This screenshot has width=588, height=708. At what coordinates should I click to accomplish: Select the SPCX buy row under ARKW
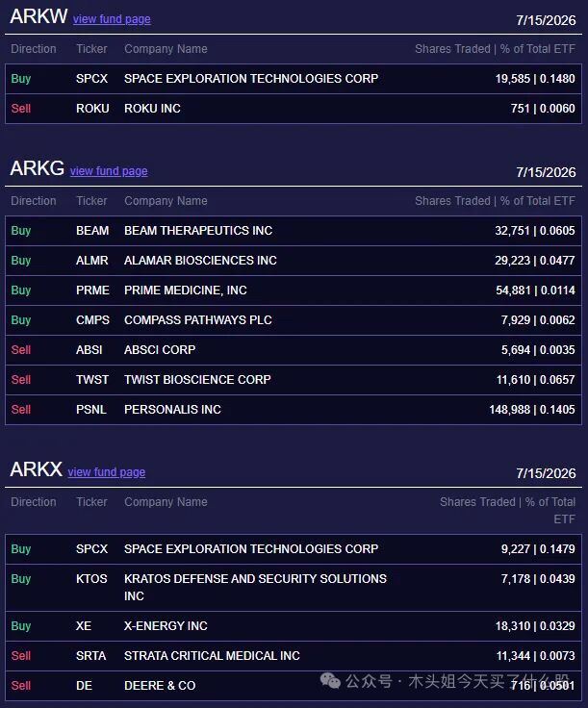point(294,79)
